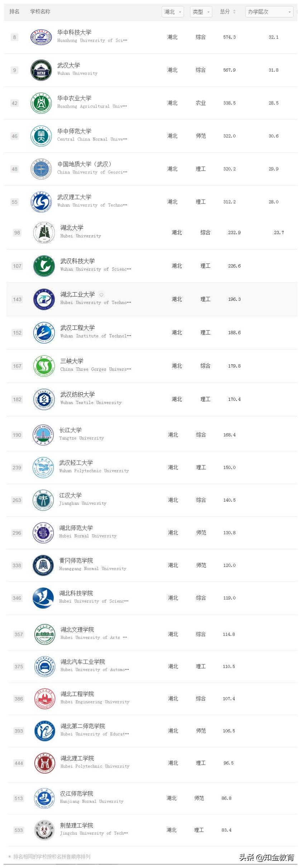
Task: Click the Yangtze University emblem
Action: [x=43, y=435]
